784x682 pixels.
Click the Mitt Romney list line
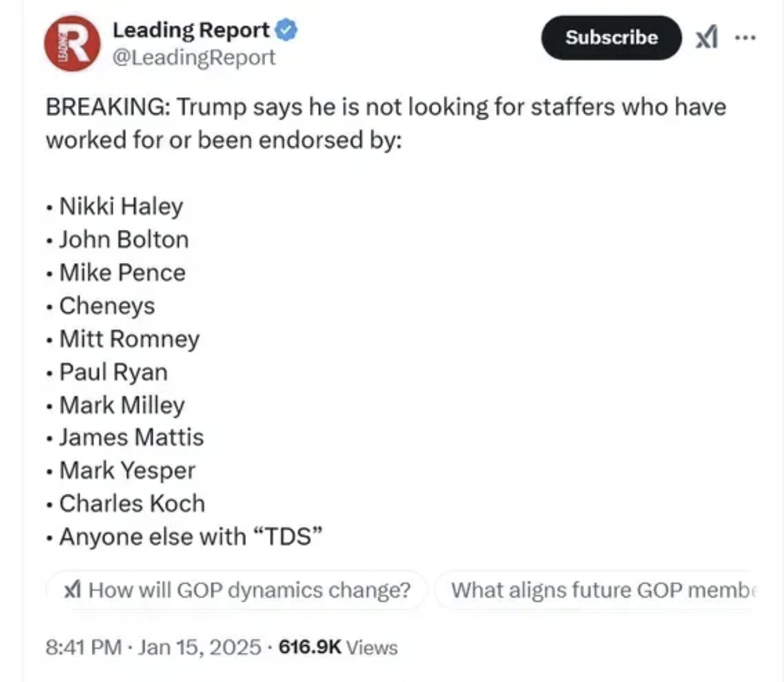(130, 339)
